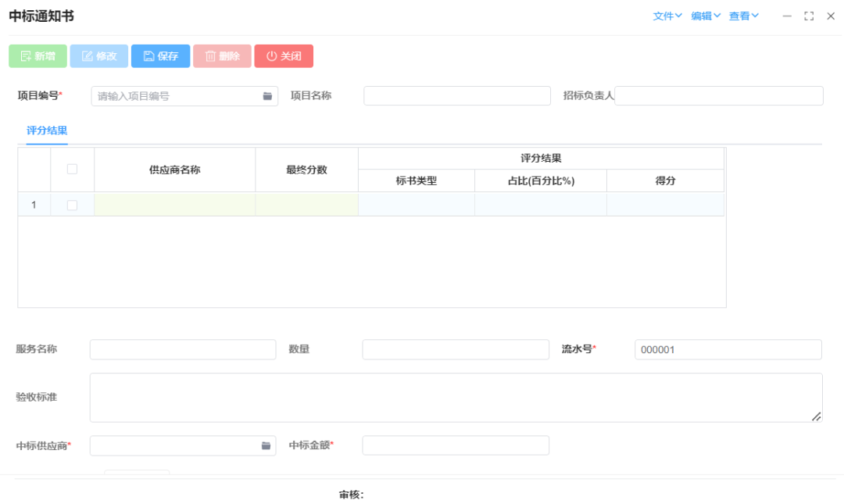
Task: Open the 文件 menu
Action: 667,16
